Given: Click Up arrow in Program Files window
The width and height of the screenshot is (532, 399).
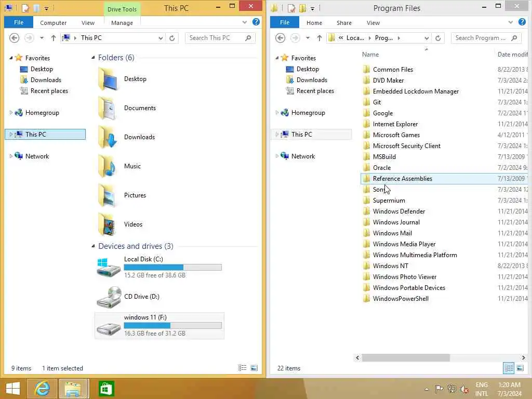Looking at the screenshot, I should point(320,38).
